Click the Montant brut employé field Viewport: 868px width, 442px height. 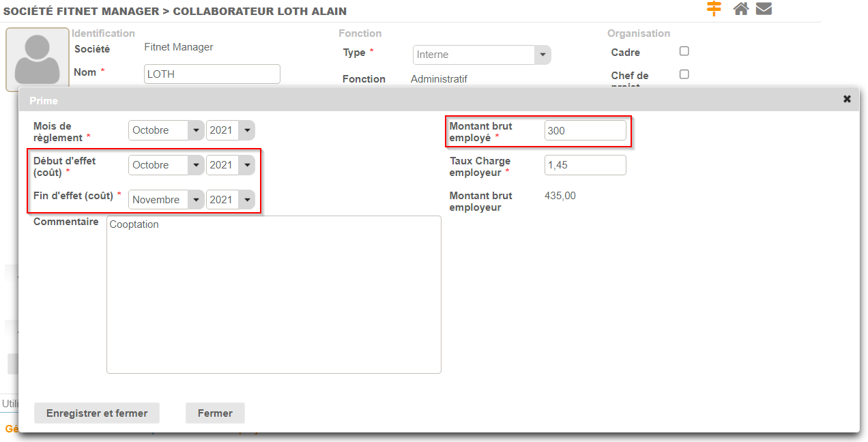pos(585,130)
